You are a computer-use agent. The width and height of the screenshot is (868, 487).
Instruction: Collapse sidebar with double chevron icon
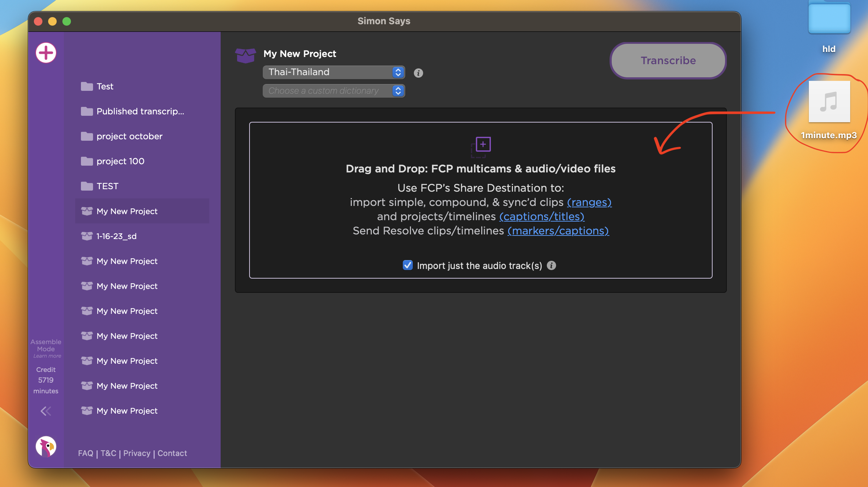pyautogui.click(x=46, y=411)
